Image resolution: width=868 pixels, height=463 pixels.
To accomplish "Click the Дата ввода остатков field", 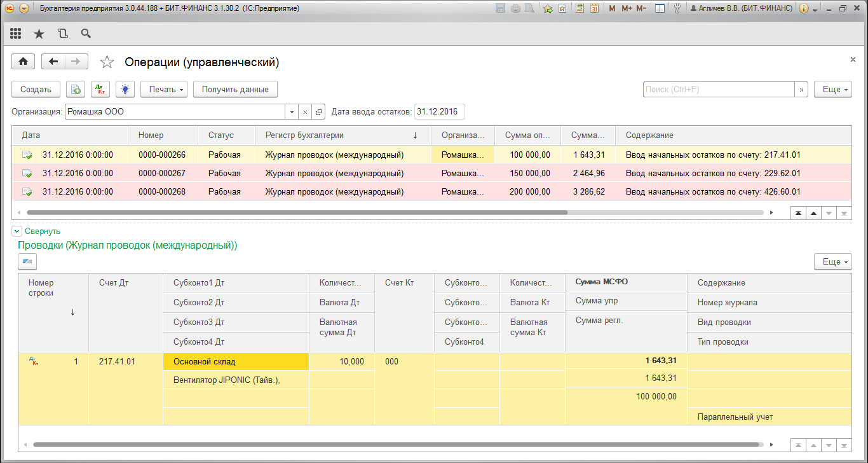I will [x=439, y=112].
